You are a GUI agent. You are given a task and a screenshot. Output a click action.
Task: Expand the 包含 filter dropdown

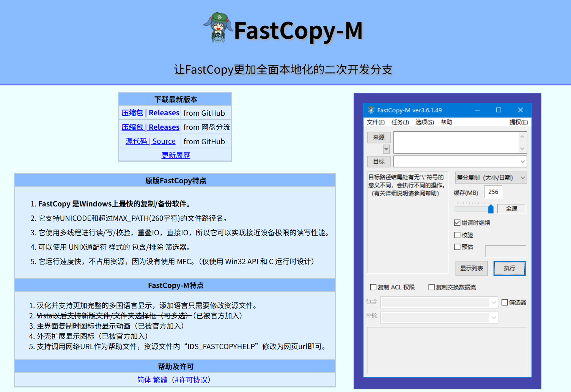point(494,302)
